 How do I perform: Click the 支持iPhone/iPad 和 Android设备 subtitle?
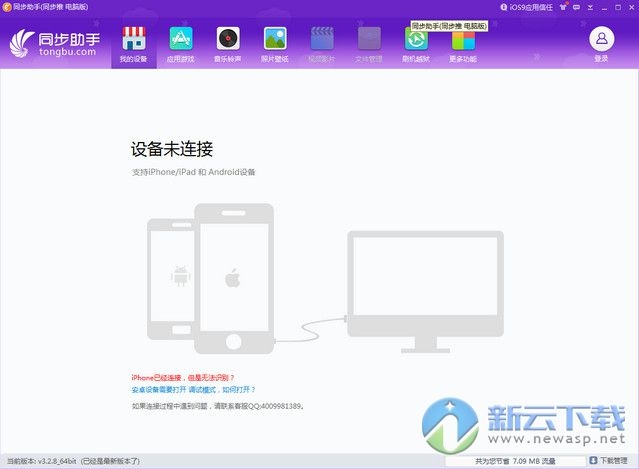(193, 172)
